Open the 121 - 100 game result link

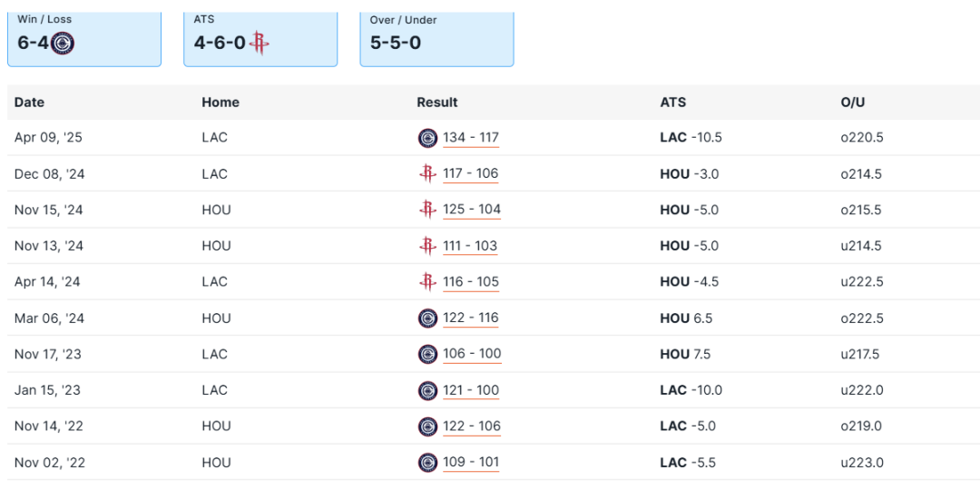pos(471,390)
